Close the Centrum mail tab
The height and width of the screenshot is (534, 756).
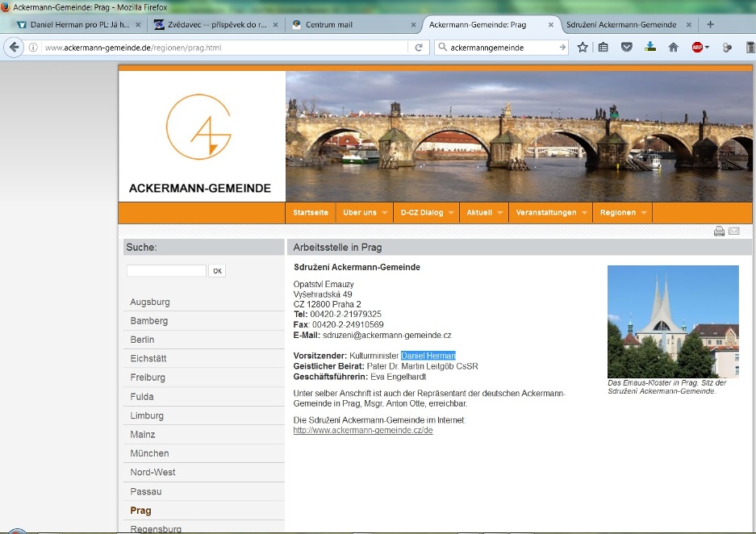click(x=413, y=24)
